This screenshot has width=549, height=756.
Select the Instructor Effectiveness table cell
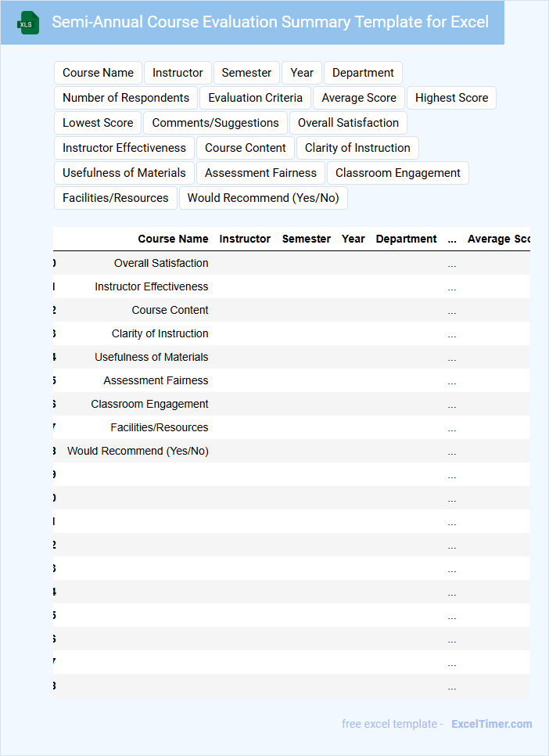(x=152, y=287)
